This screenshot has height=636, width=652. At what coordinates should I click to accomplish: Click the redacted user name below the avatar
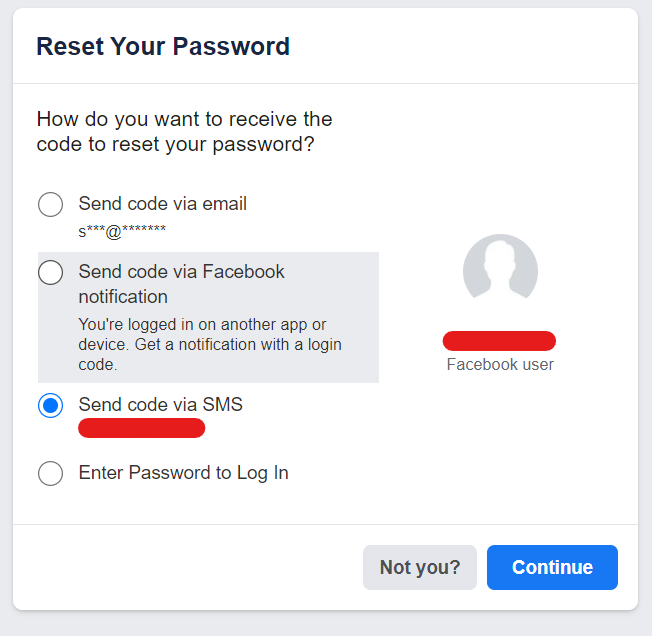(x=499, y=341)
